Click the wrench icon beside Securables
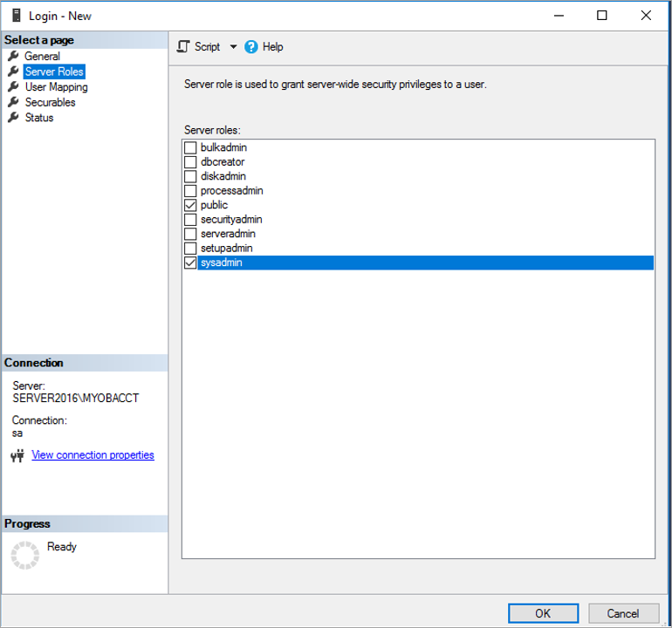The height and width of the screenshot is (628, 672). click(x=13, y=102)
